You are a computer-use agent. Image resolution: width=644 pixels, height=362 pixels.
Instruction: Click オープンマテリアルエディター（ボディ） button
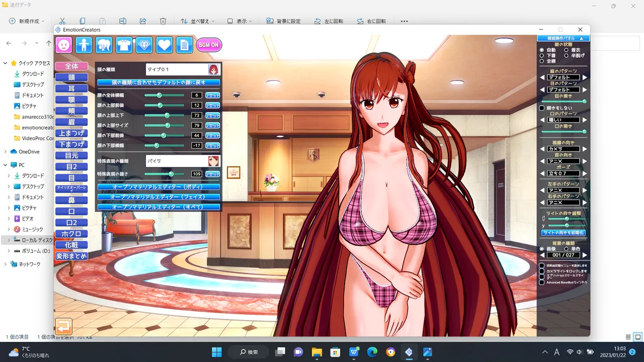[x=158, y=187]
